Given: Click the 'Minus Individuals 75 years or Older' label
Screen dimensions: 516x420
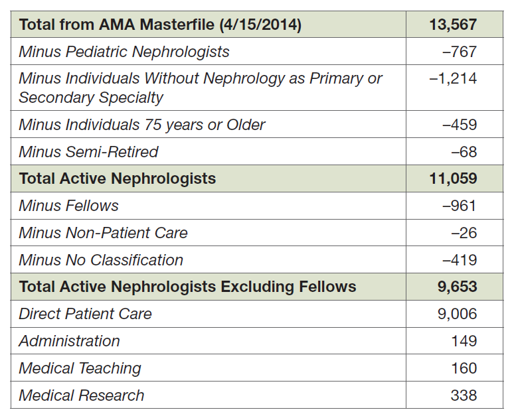Looking at the screenshot, I should pyautogui.click(x=142, y=125).
